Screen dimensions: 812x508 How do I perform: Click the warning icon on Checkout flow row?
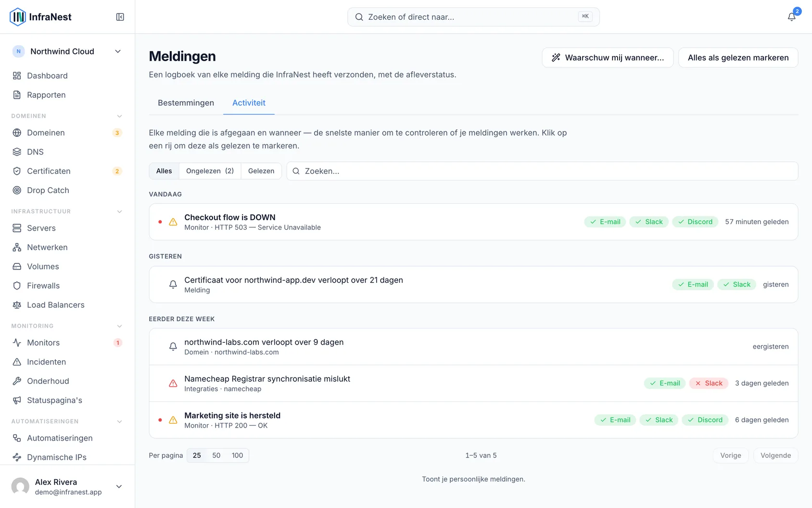pyautogui.click(x=173, y=222)
